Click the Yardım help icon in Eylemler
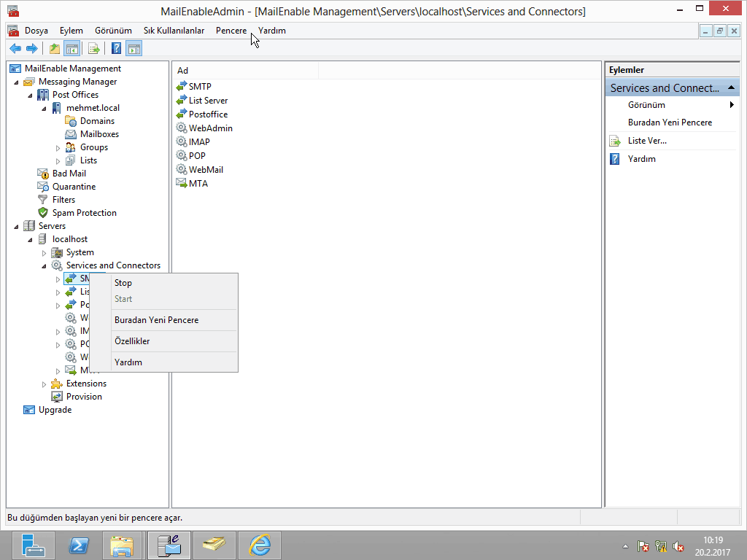The image size is (747, 560). point(615,159)
